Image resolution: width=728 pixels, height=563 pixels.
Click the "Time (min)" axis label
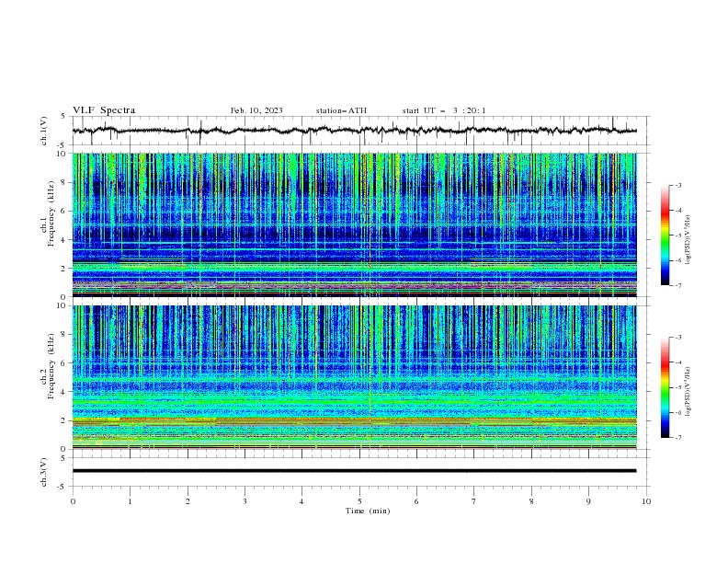[x=368, y=511]
